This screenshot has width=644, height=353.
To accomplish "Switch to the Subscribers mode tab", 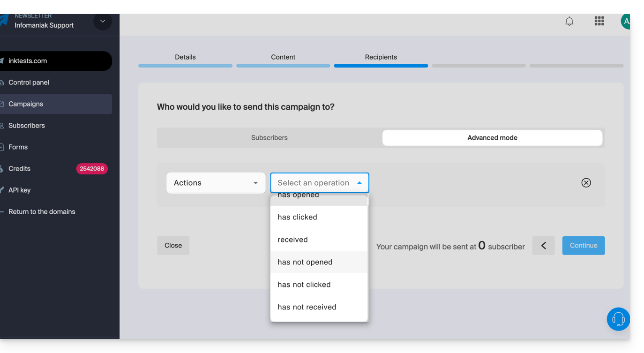I will [x=270, y=138].
